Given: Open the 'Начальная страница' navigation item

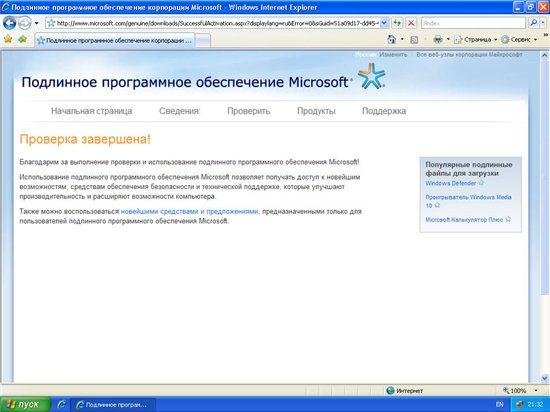Looking at the screenshot, I should pyautogui.click(x=92, y=111).
